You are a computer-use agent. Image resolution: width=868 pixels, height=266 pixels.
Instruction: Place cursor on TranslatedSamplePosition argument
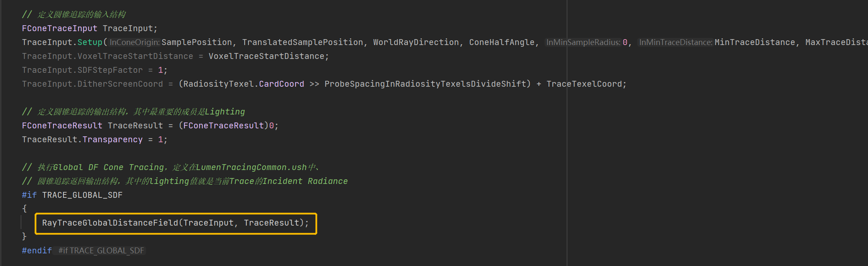point(302,42)
